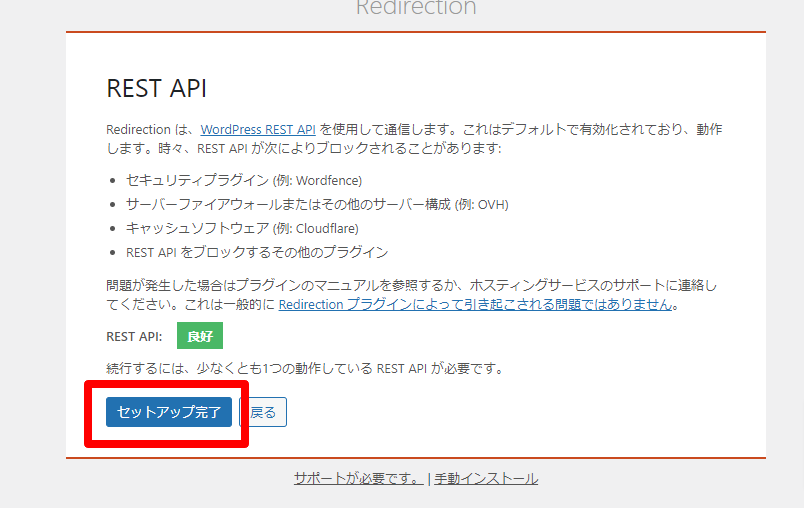This screenshot has height=508, width=804.
Task: Click the pipe separator between footer links
Action: (429, 478)
